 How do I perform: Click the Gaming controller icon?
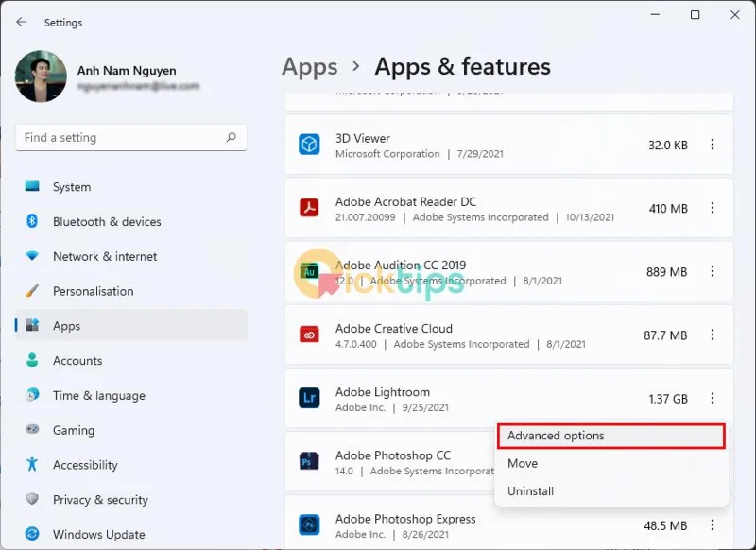(32, 428)
